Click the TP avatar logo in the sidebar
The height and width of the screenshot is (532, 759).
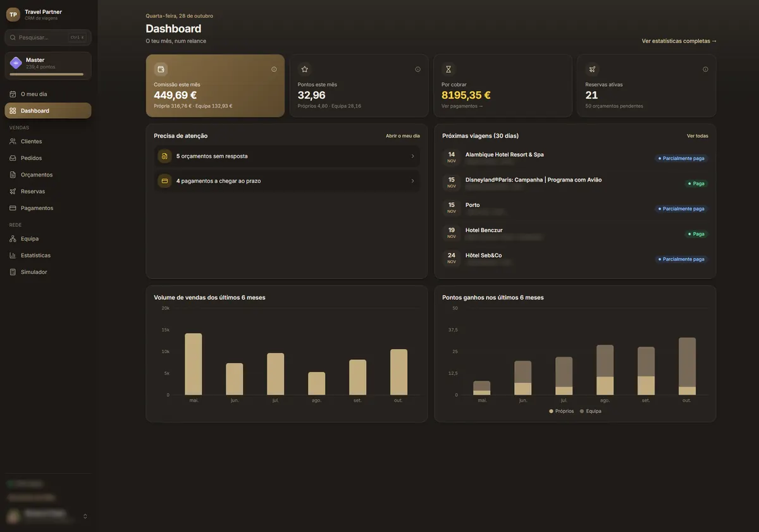13,15
